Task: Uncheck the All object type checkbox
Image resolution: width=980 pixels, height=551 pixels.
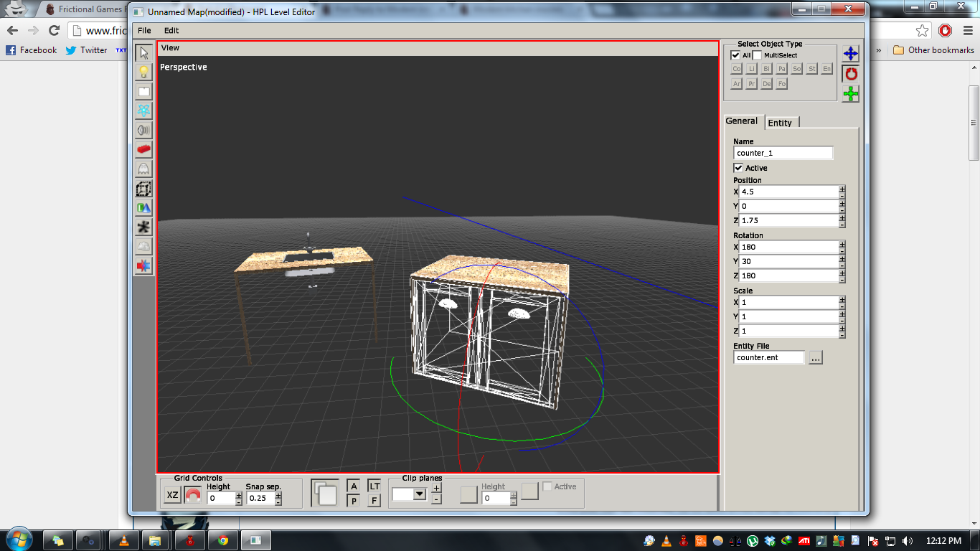Action: point(735,55)
